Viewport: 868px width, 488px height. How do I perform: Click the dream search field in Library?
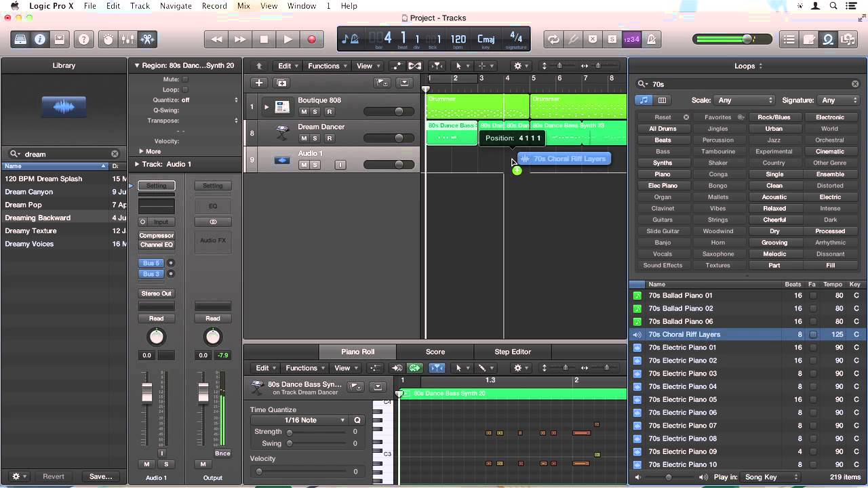(64, 154)
